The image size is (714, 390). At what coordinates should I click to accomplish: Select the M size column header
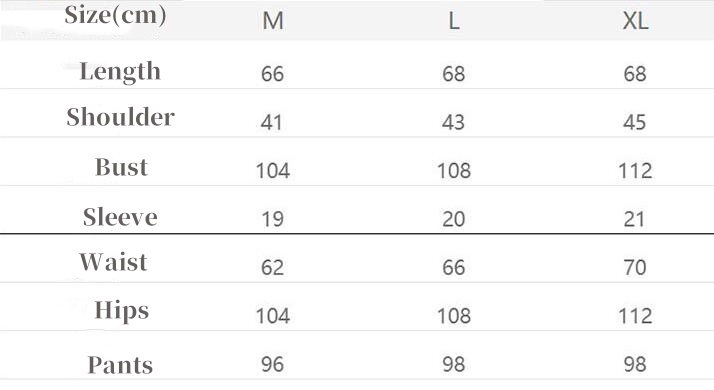(x=273, y=21)
